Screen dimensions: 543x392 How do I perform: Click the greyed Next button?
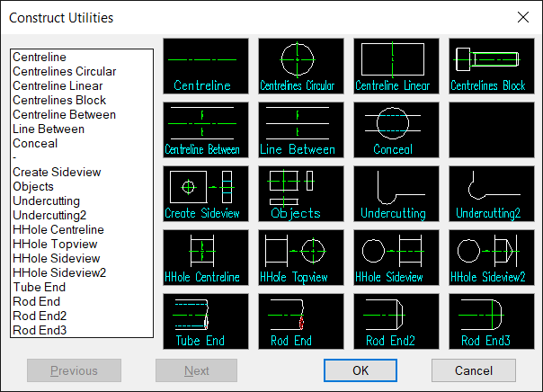click(196, 370)
